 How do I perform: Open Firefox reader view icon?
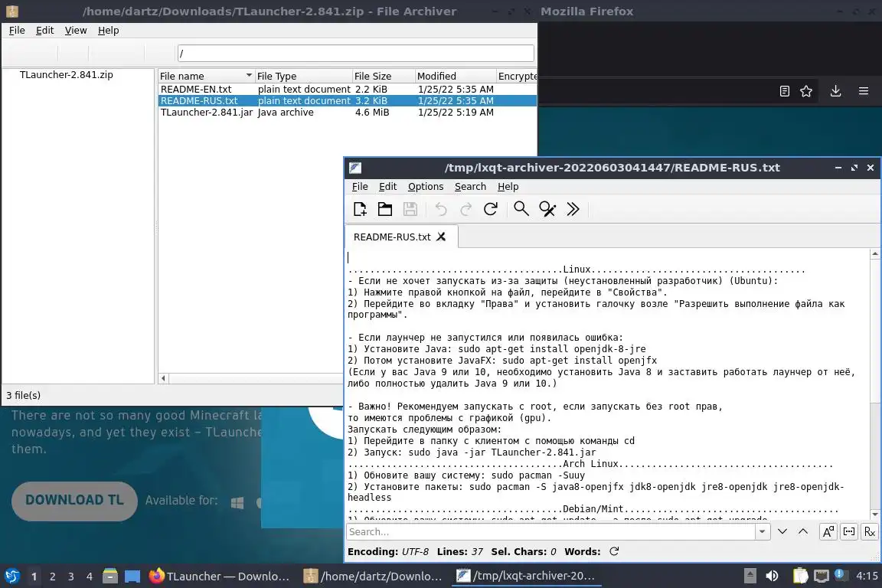click(785, 91)
